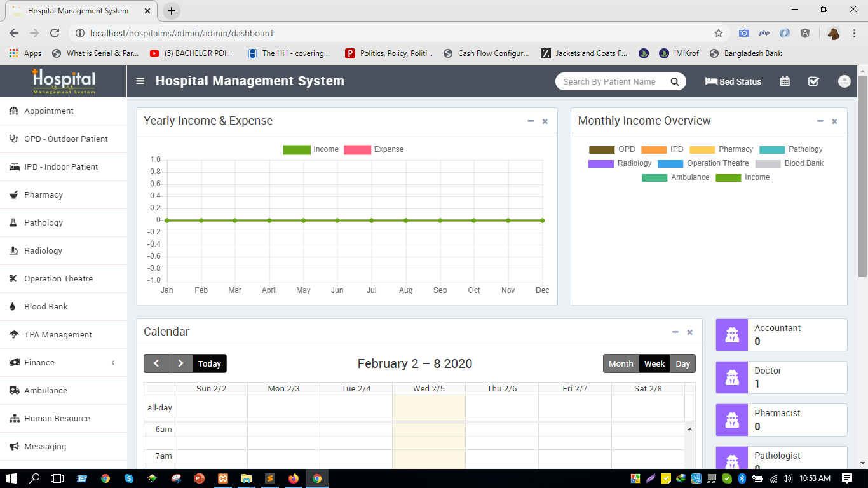The image size is (868, 488).
Task: Toggle Pharmacy legend in Monthly Overview
Action: 721,149
